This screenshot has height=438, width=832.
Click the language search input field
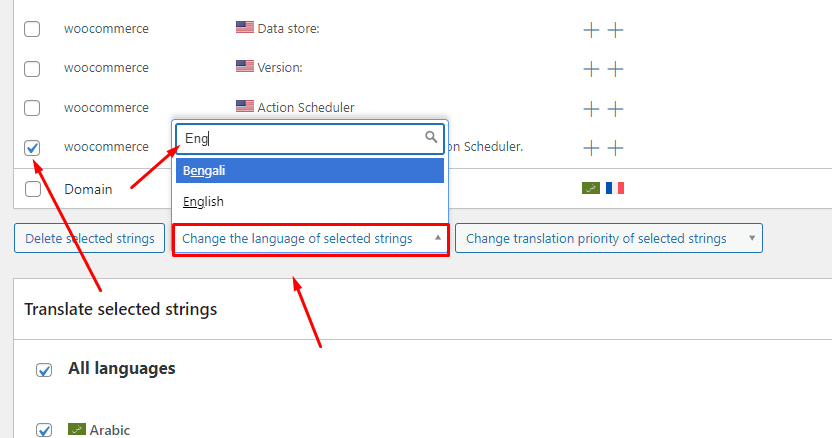[310, 139]
